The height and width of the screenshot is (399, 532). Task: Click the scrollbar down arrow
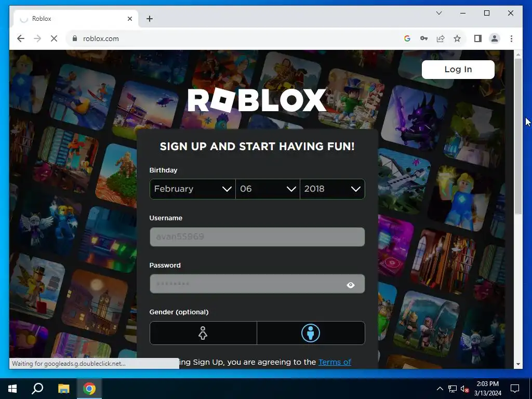tap(518, 364)
